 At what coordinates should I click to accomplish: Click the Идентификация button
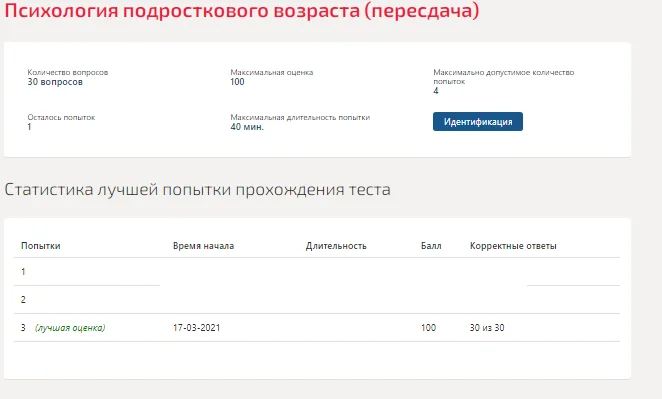click(x=478, y=122)
